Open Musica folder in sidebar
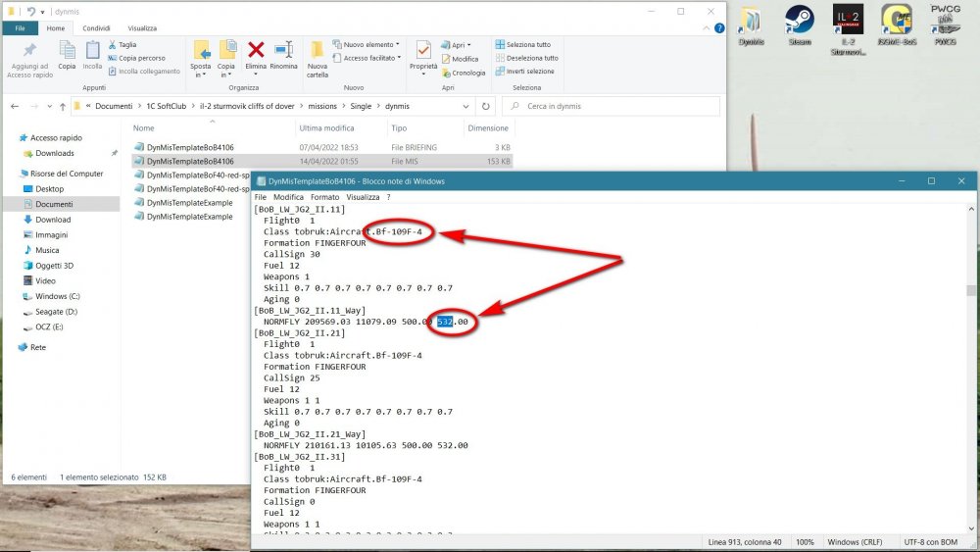 [x=47, y=250]
